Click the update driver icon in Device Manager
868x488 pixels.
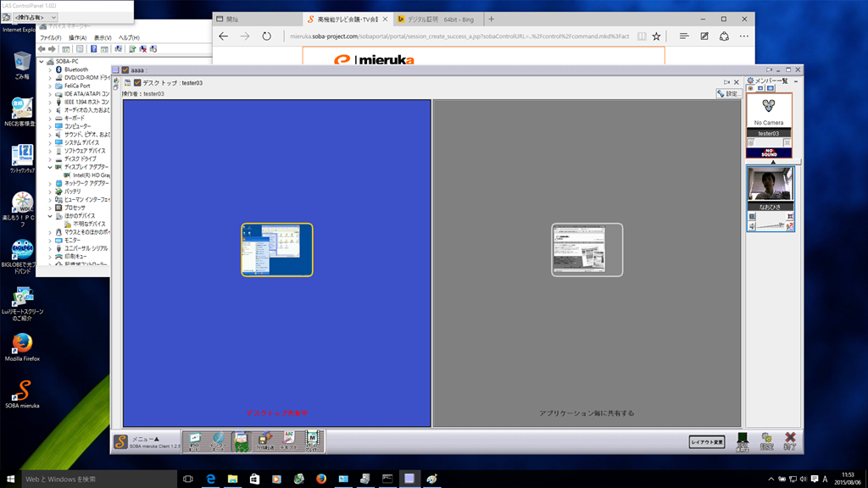132,49
